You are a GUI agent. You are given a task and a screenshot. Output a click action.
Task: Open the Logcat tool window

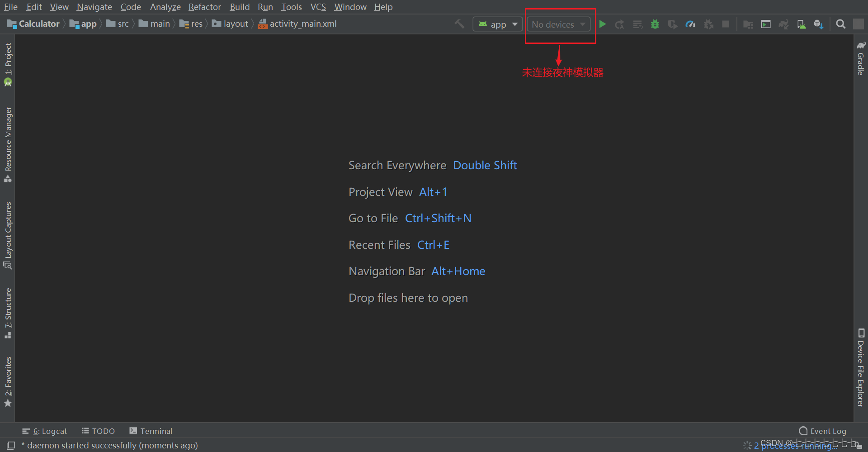click(44, 431)
